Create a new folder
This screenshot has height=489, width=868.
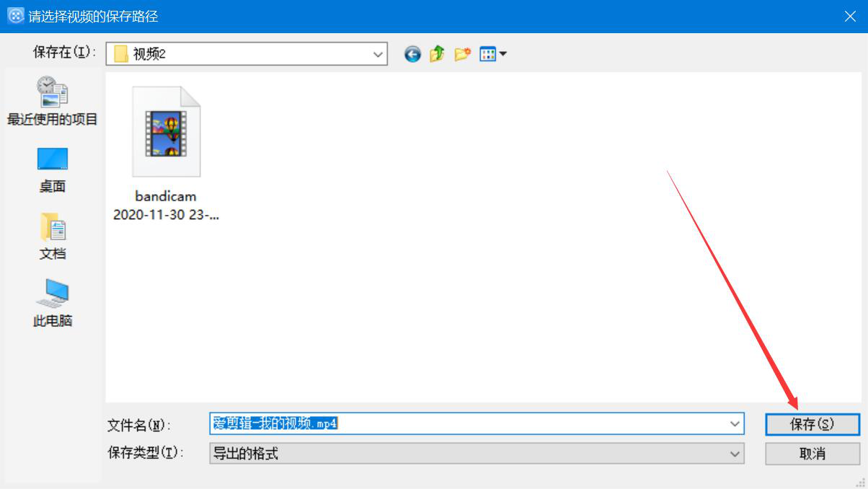click(x=462, y=54)
